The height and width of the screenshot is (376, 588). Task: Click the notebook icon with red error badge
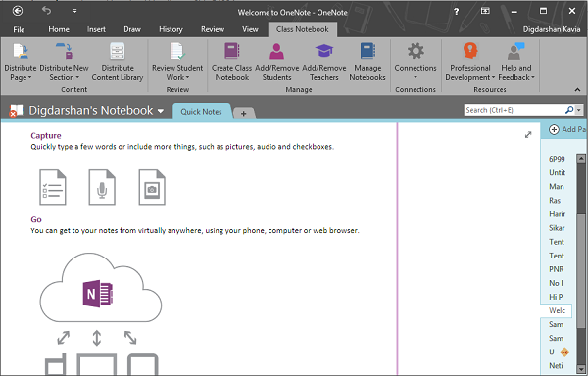[16, 111]
